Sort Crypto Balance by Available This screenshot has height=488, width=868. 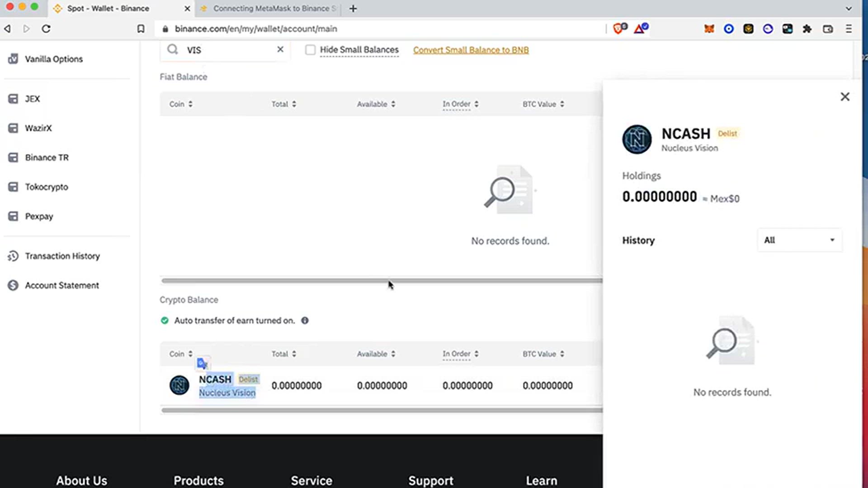[376, 354]
